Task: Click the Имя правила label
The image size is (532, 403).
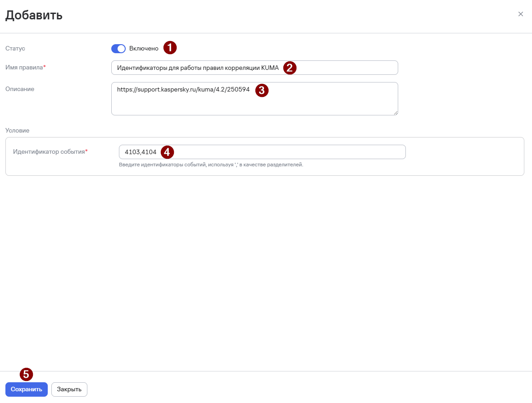Action: (25, 68)
